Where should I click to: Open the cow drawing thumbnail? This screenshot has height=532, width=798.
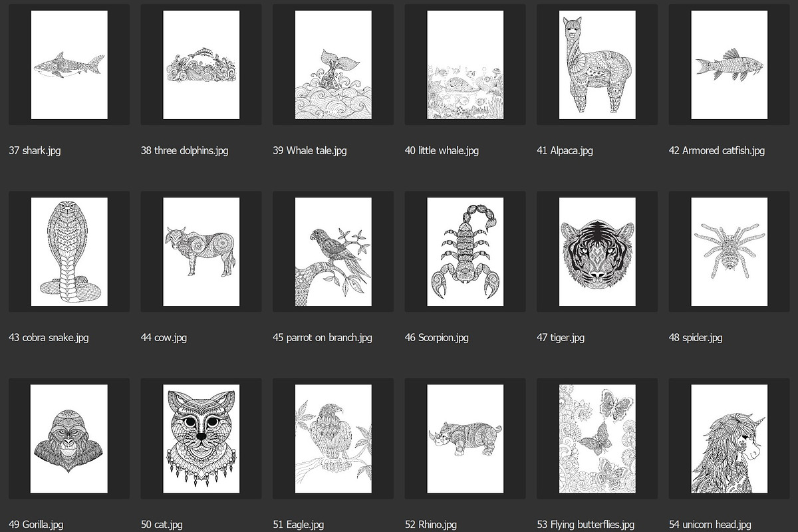pyautogui.click(x=201, y=252)
